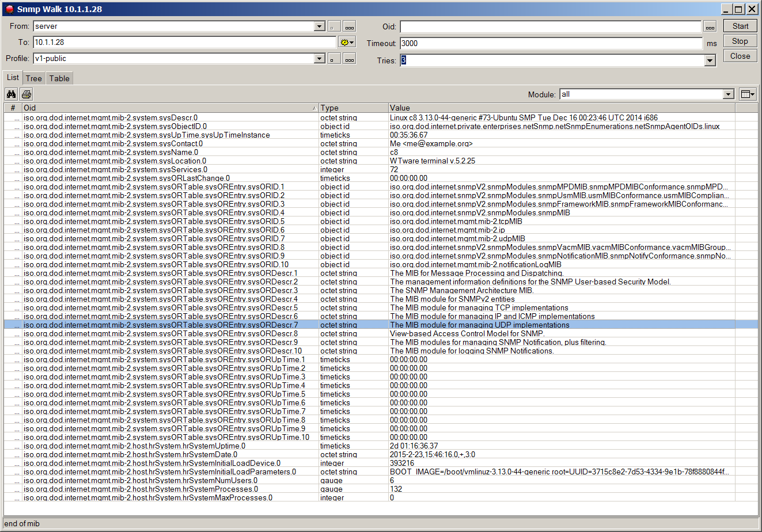The width and height of the screenshot is (762, 532).
Task: Switch to the Tree tab
Action: [x=34, y=78]
